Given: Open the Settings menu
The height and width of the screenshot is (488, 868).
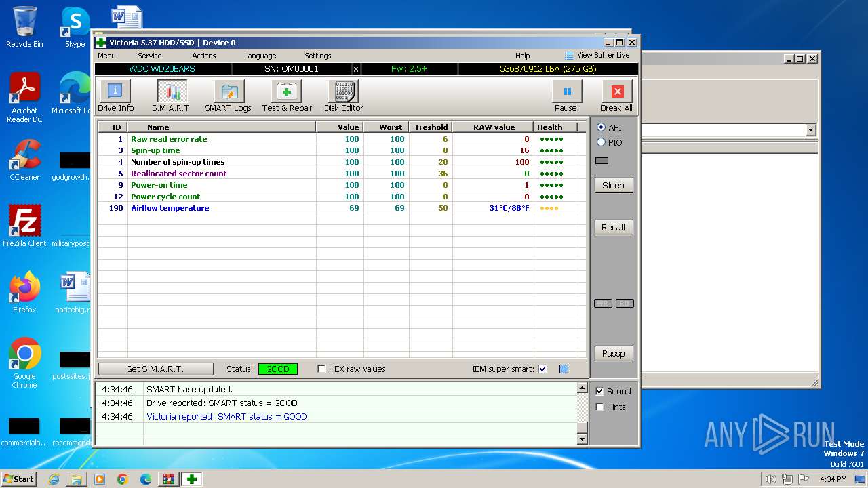Looking at the screenshot, I should click(317, 56).
